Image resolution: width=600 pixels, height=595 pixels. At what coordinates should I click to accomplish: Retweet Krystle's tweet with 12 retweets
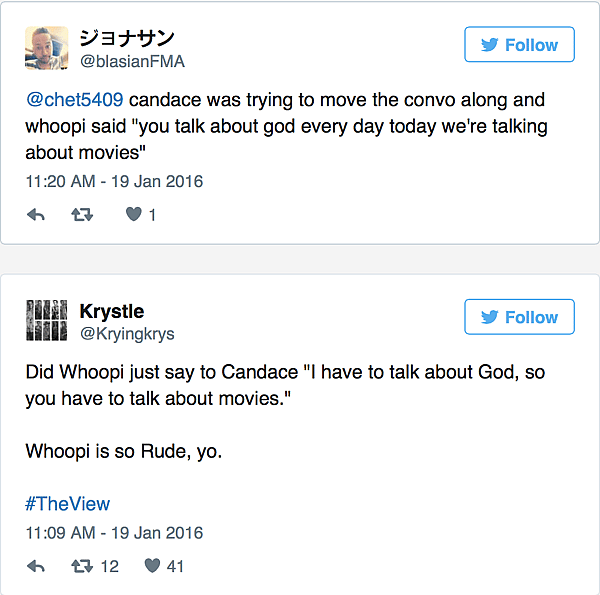coord(82,566)
